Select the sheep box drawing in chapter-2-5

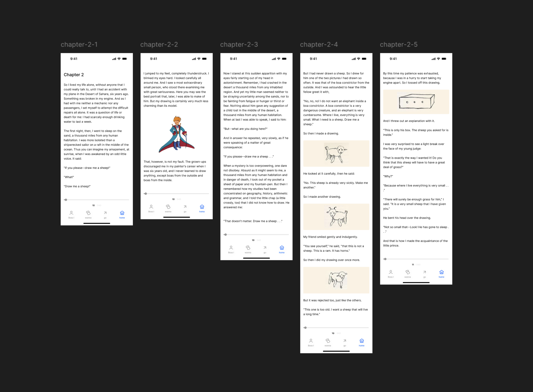tap(416, 102)
